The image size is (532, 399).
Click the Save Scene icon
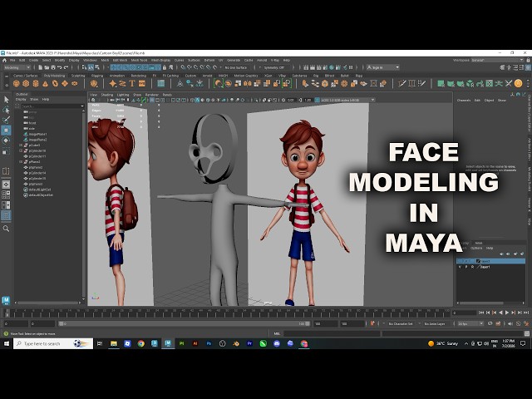click(53, 67)
